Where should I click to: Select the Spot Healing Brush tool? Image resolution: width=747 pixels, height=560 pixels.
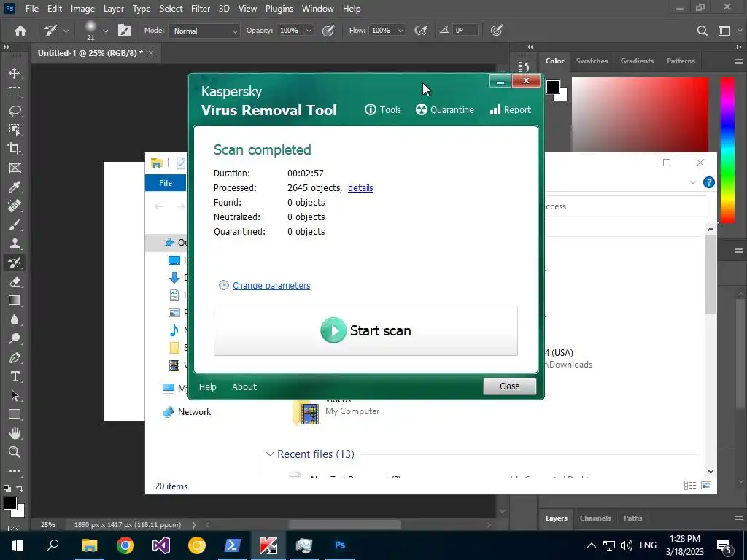(15, 206)
